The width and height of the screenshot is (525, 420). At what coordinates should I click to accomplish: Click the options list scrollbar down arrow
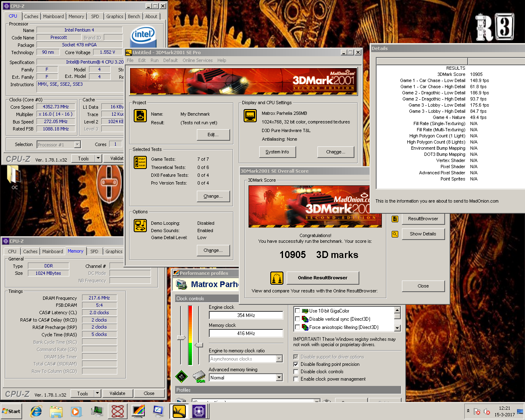click(x=397, y=328)
